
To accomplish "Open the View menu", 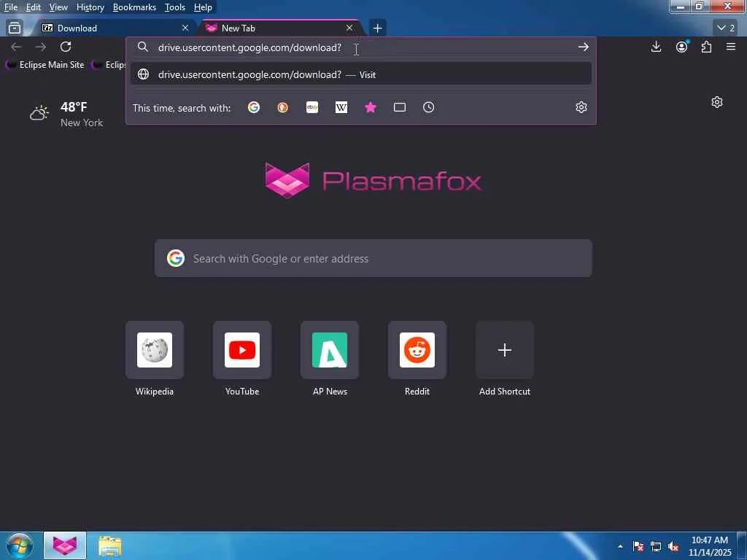I will pyautogui.click(x=58, y=7).
